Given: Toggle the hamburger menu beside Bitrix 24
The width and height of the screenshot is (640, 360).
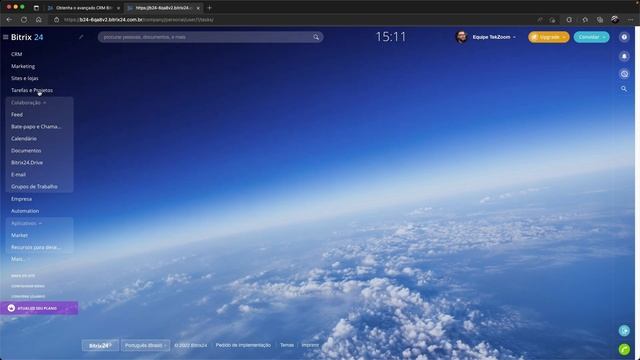Looking at the screenshot, I should point(5,37).
